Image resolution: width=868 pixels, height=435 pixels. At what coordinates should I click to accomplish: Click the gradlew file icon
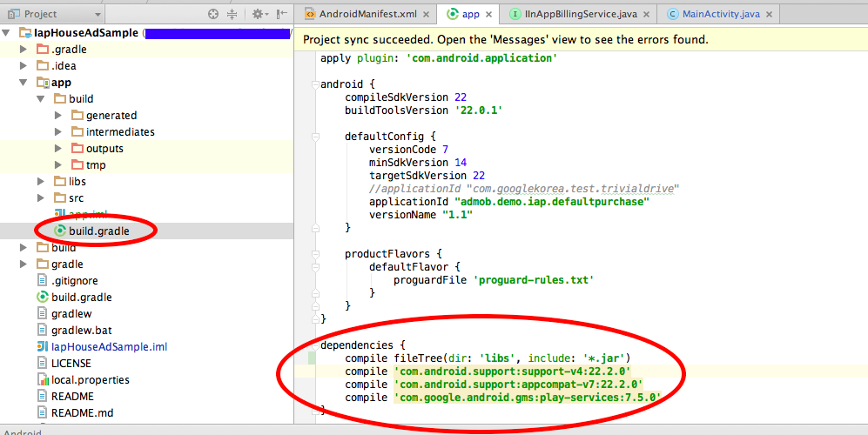(x=42, y=314)
